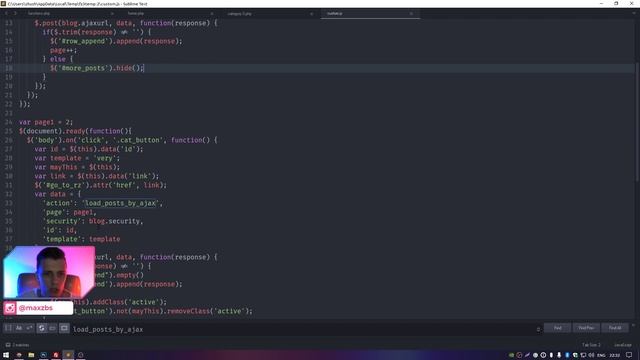Screen dimensions: 640x360
Task: Click the webcam video overlay
Action: click(49, 272)
